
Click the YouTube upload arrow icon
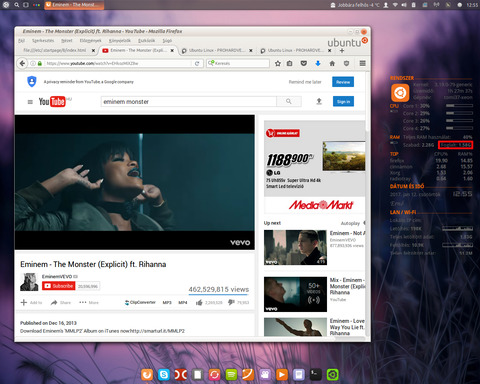tap(319, 101)
